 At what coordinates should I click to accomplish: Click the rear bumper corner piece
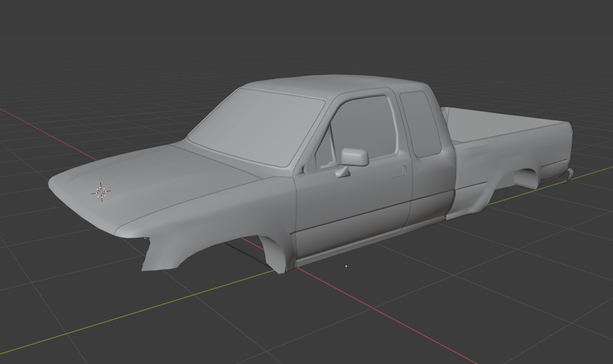pyautogui.click(x=569, y=175)
